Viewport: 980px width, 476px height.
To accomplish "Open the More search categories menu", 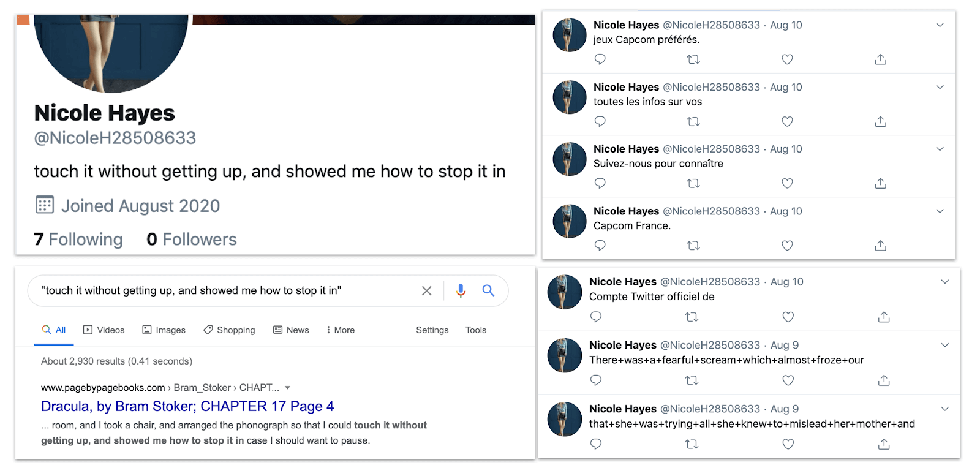I will [x=341, y=330].
